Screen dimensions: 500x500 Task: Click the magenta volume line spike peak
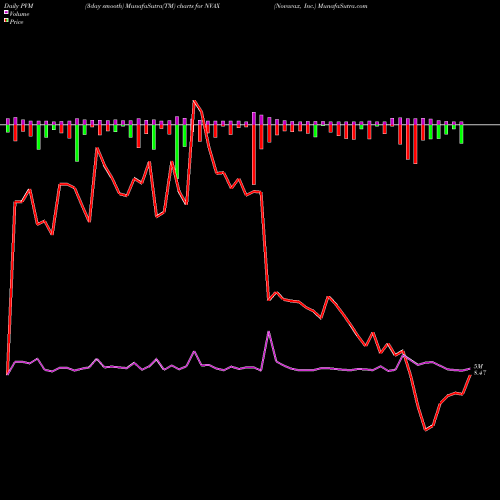(269, 332)
